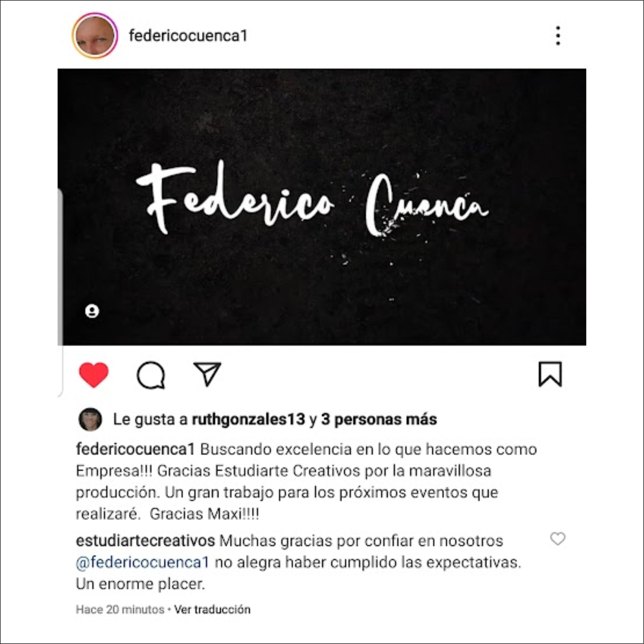Show tagged people icon on video
This screenshot has width=644, height=644.
[92, 311]
